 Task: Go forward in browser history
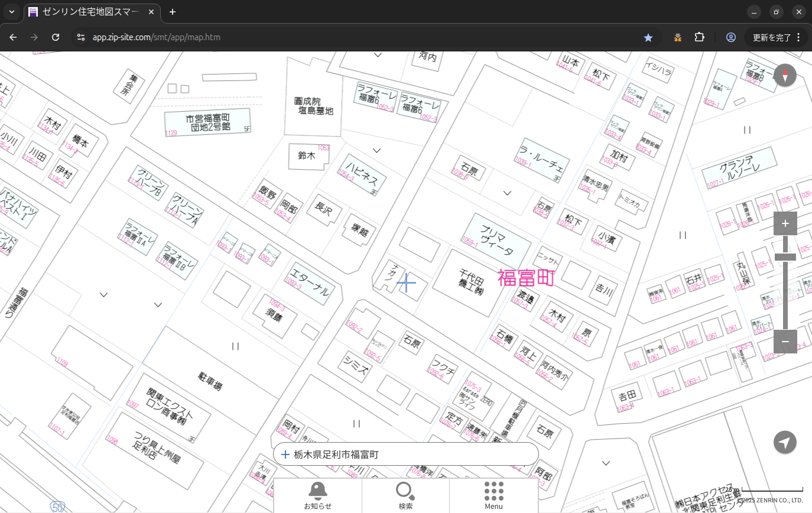[x=34, y=37]
